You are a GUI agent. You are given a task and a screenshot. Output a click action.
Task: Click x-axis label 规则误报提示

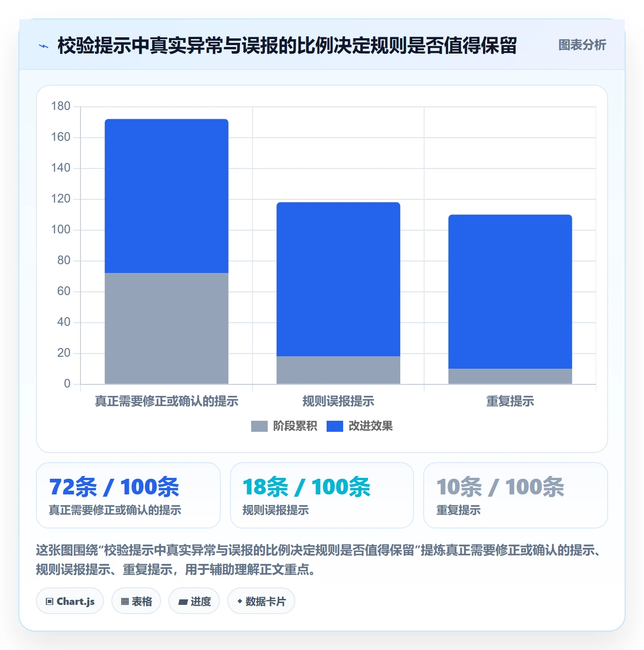(338, 401)
